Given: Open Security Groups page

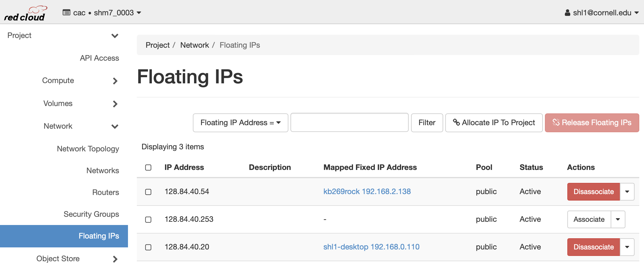Looking at the screenshot, I should [91, 214].
